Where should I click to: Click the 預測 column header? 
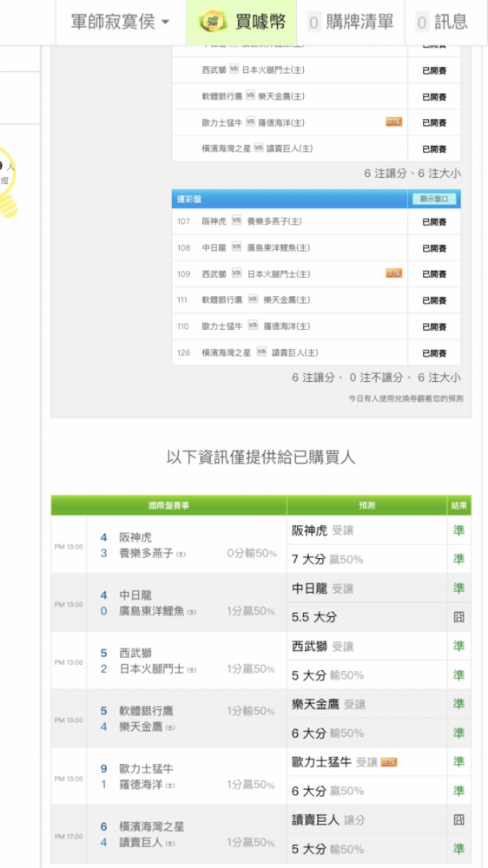pyautogui.click(x=367, y=505)
